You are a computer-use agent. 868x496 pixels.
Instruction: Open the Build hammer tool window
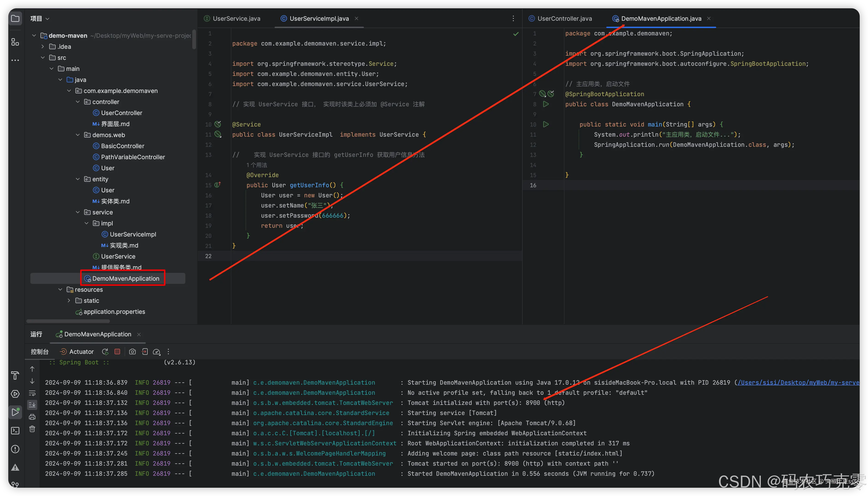[x=15, y=375]
